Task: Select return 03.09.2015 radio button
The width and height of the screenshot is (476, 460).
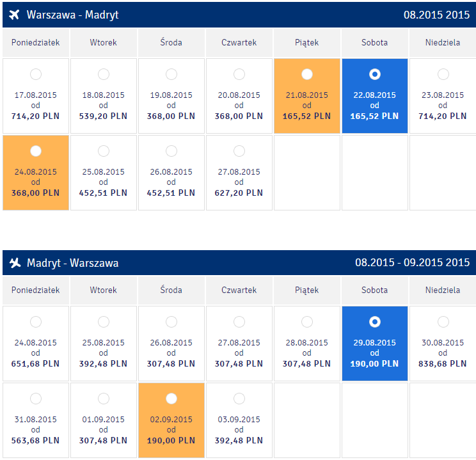Action: click(239, 399)
